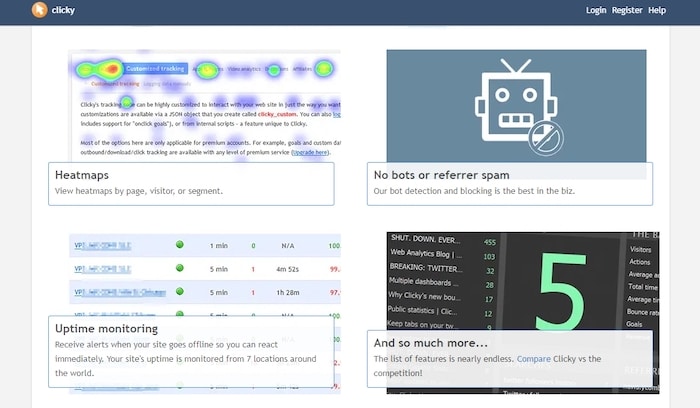
Task: Click 'Public statistics | Clic...' dashboard row
Action: click(422, 310)
